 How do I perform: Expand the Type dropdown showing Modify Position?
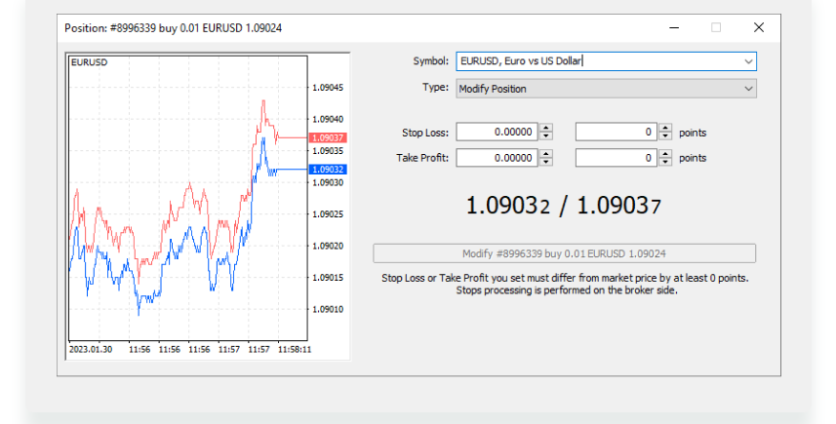point(747,89)
